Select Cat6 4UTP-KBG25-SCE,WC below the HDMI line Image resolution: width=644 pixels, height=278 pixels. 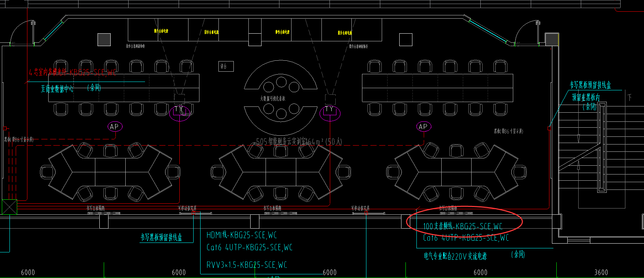pos(249,247)
